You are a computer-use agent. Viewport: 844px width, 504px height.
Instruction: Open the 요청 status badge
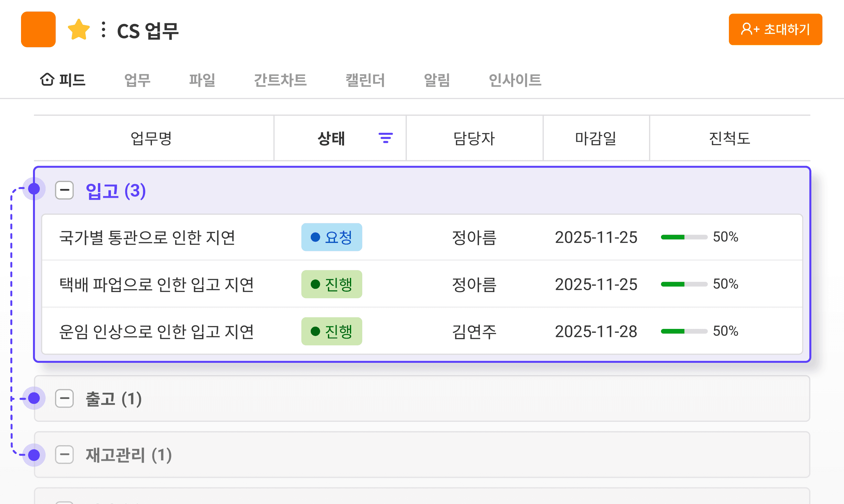click(331, 237)
